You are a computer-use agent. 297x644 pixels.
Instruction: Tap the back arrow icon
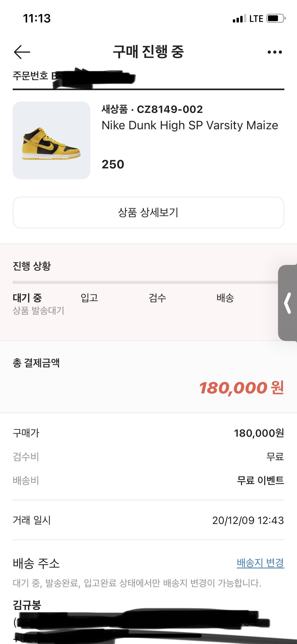(22, 52)
